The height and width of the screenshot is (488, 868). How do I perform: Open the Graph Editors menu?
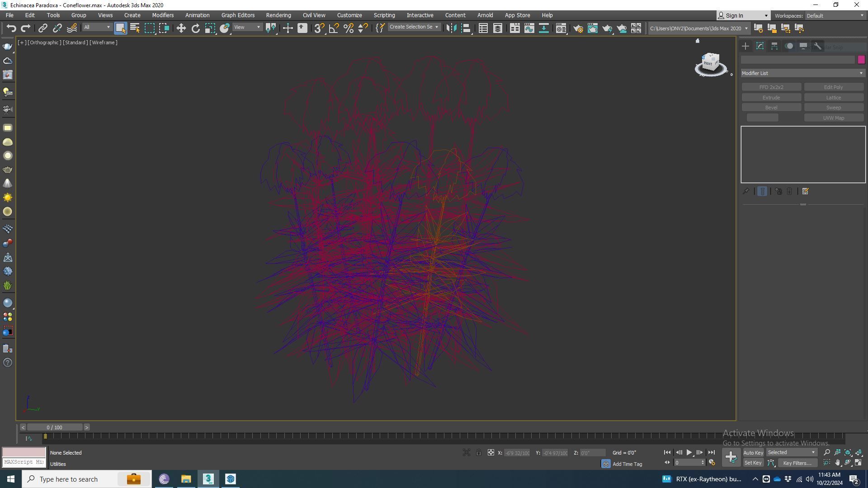[x=238, y=15]
